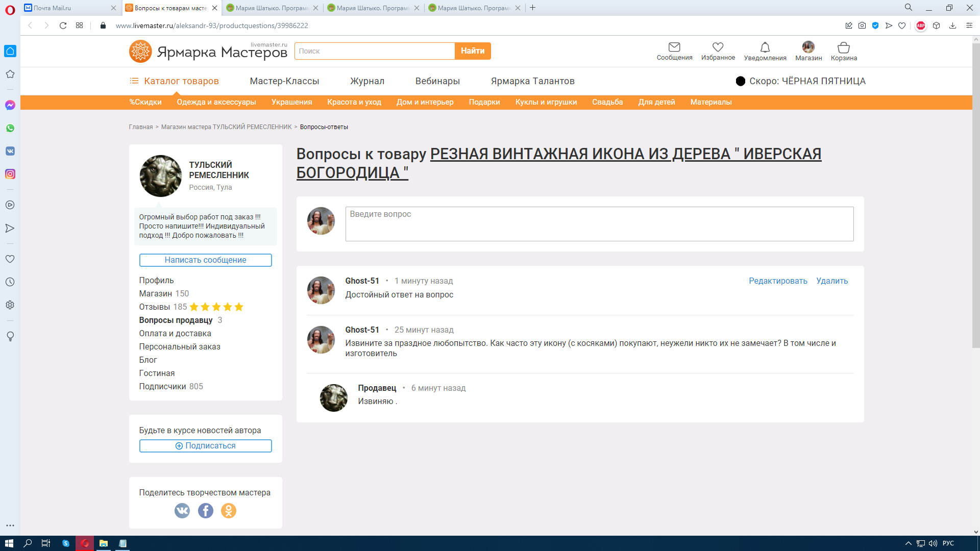Click Удалить on the latest question
980x551 pixels.
[832, 281]
